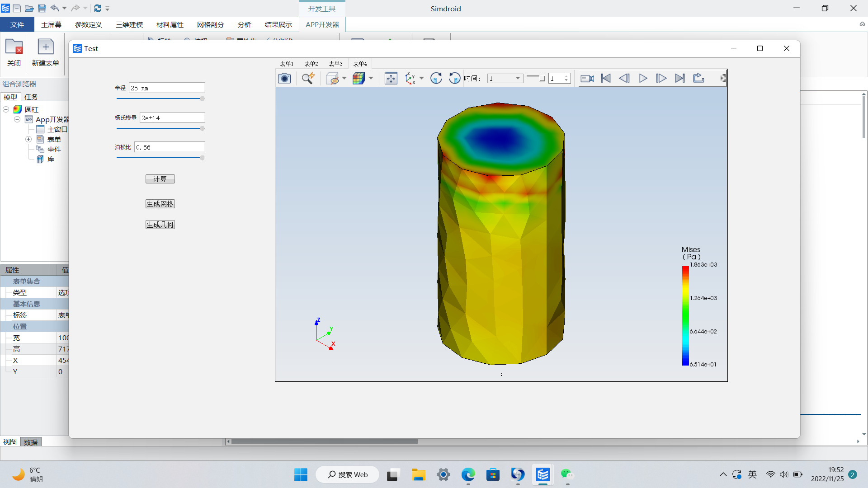Select the 库 tree item
868x488 pixels.
click(51, 159)
